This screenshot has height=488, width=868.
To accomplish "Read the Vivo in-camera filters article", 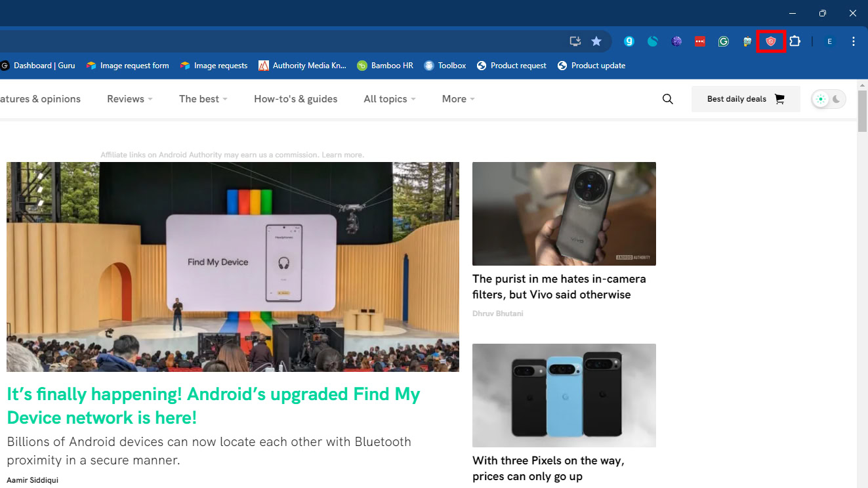I will (559, 287).
